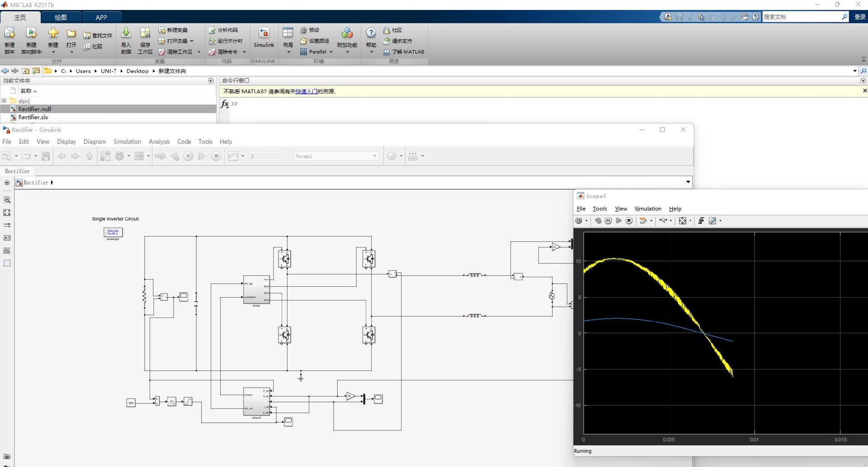Open the 布局 layout dropdown
Screen dimensions: 868x467
point(288,40)
